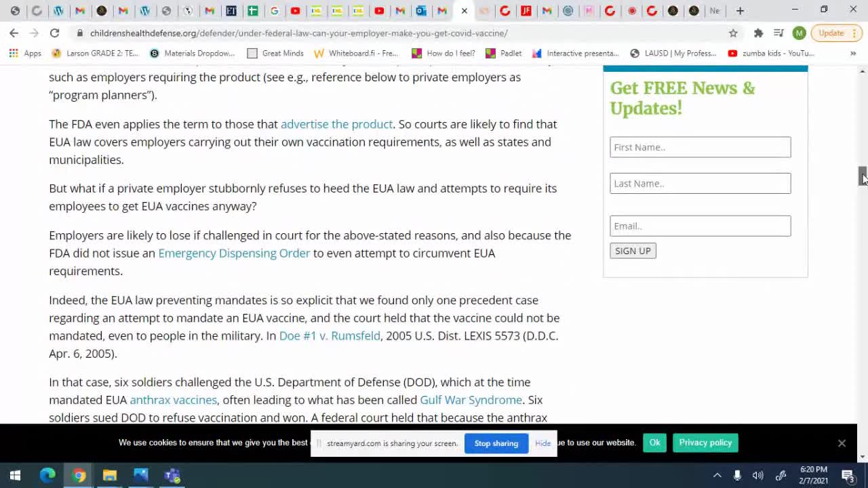The image size is (868, 488).
Task: Launch Microsoft Edge from the taskbar
Action: point(47,475)
